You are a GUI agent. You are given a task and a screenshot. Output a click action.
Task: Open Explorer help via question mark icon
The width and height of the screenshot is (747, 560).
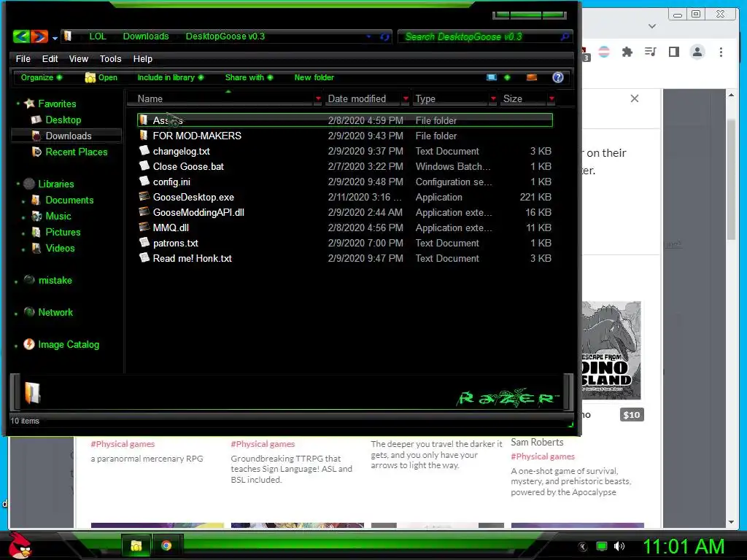point(557,77)
